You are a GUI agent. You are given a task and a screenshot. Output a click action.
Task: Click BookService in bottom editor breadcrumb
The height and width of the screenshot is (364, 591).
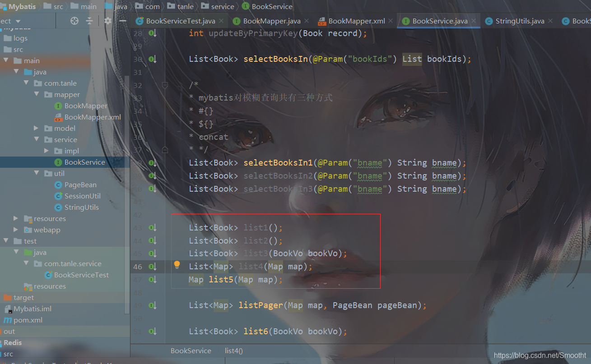tap(191, 350)
